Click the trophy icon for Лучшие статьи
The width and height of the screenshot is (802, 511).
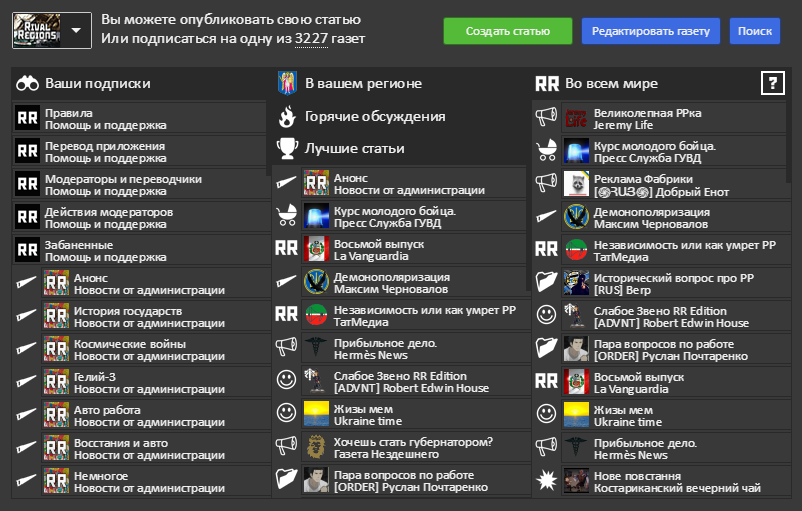tap(287, 149)
